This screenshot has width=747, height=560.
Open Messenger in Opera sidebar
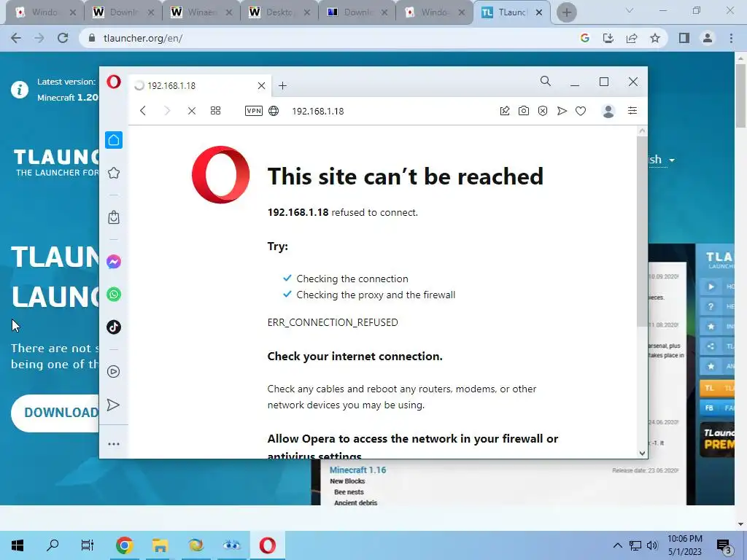point(113,262)
